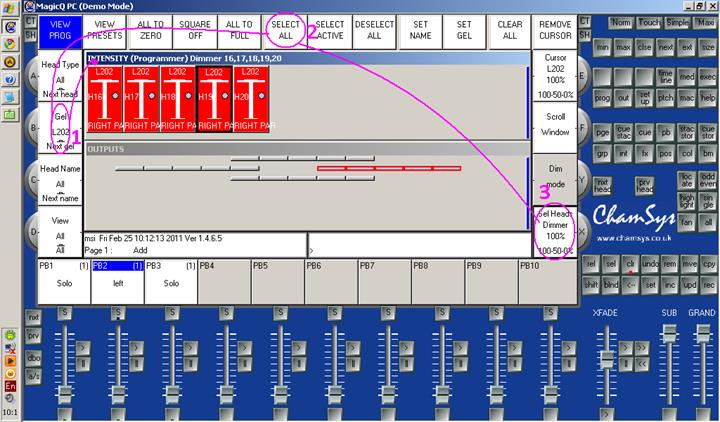Toggle the 'shift' keypad button

(x=591, y=285)
